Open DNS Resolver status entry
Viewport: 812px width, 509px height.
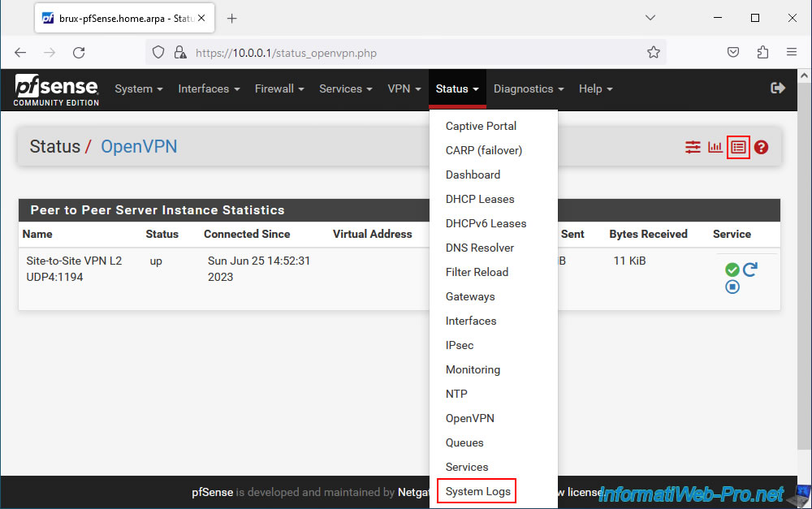(x=480, y=248)
